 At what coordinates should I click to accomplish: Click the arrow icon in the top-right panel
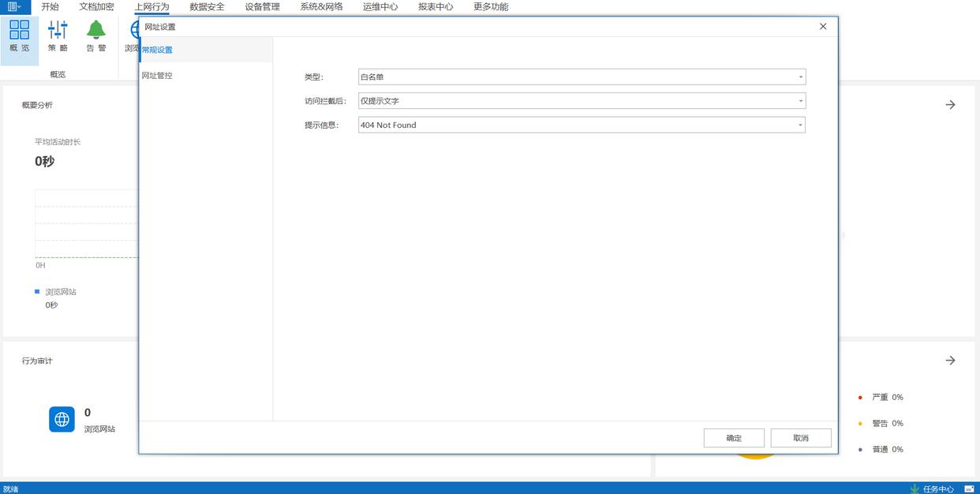click(x=950, y=105)
